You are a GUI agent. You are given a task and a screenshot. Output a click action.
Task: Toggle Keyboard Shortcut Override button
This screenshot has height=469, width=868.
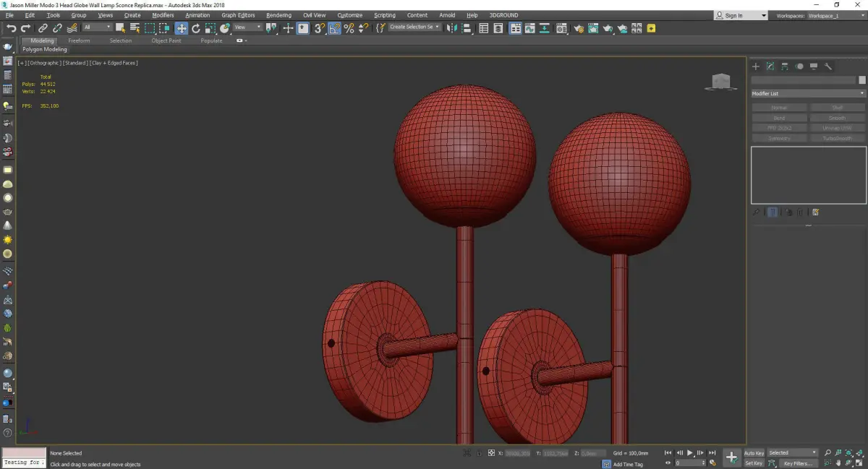click(x=302, y=28)
